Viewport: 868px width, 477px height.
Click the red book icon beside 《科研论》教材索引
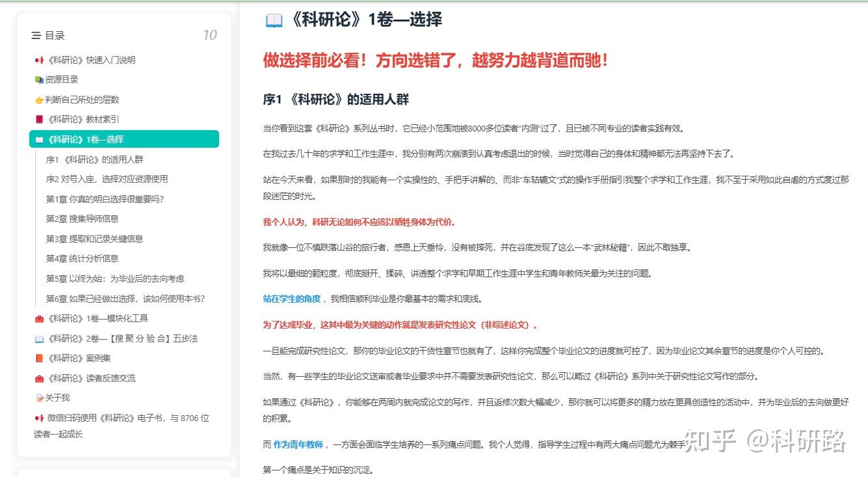click(x=40, y=118)
